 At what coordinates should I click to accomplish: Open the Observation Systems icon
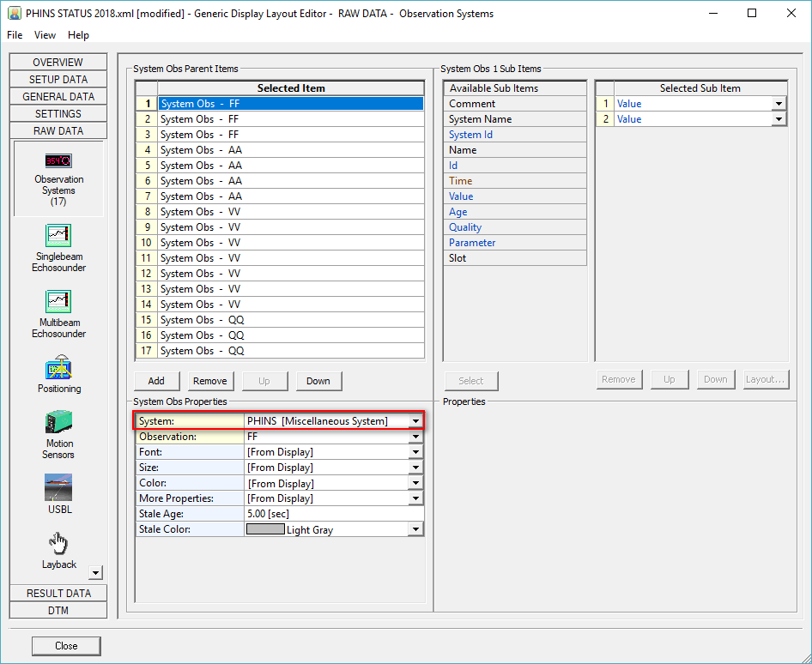58,161
